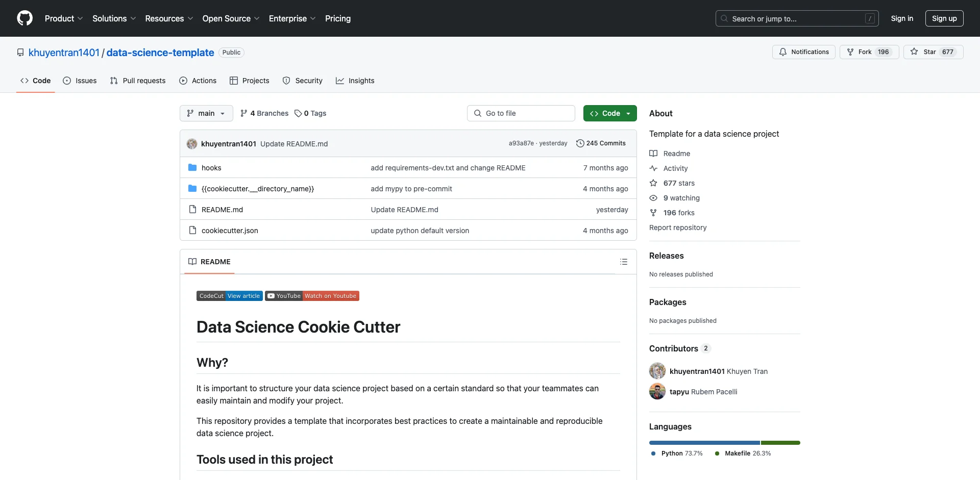Open the Contributors heading link
This screenshot has height=480, width=980.
click(x=680, y=348)
